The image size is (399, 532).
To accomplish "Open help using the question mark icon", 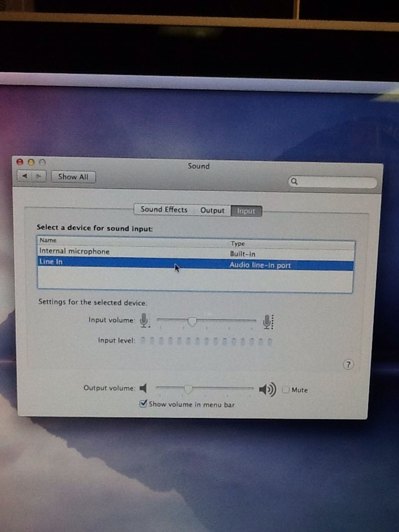I will pos(348,365).
